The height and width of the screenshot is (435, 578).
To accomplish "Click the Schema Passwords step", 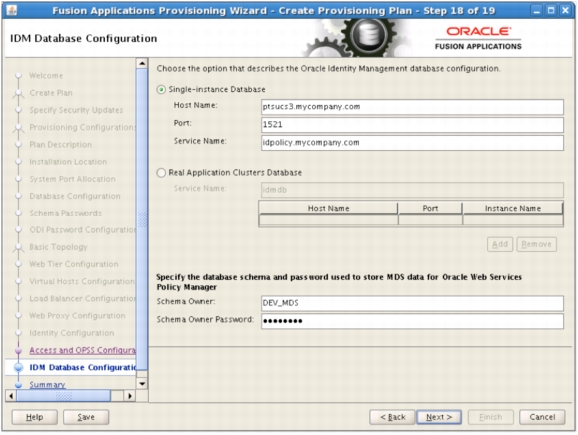I will pyautogui.click(x=66, y=213).
